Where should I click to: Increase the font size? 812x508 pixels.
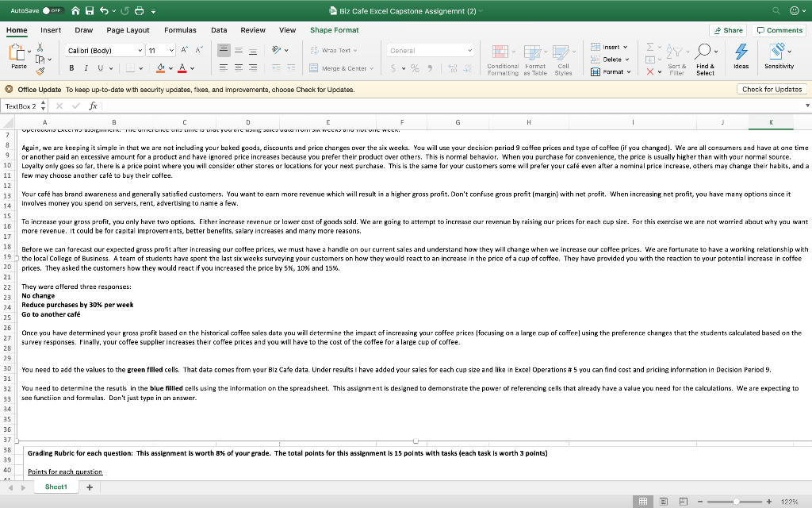point(184,50)
